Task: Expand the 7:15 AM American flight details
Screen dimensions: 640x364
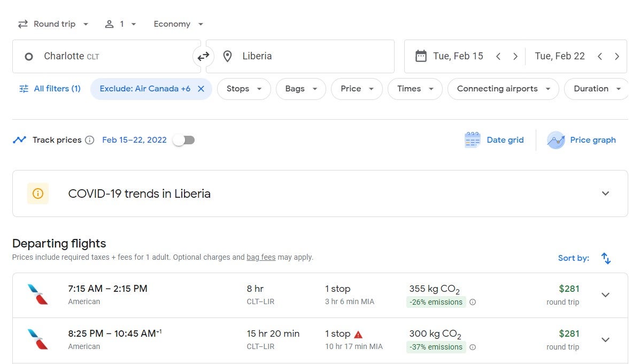Action: [605, 295]
